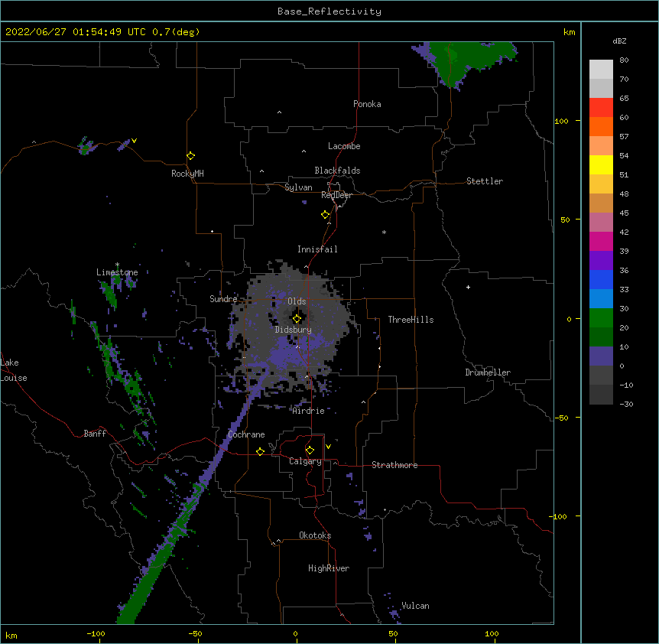This screenshot has height=644, width=659.
Task: Click the orange 60 dBZ legend swatch
Action: click(x=601, y=126)
